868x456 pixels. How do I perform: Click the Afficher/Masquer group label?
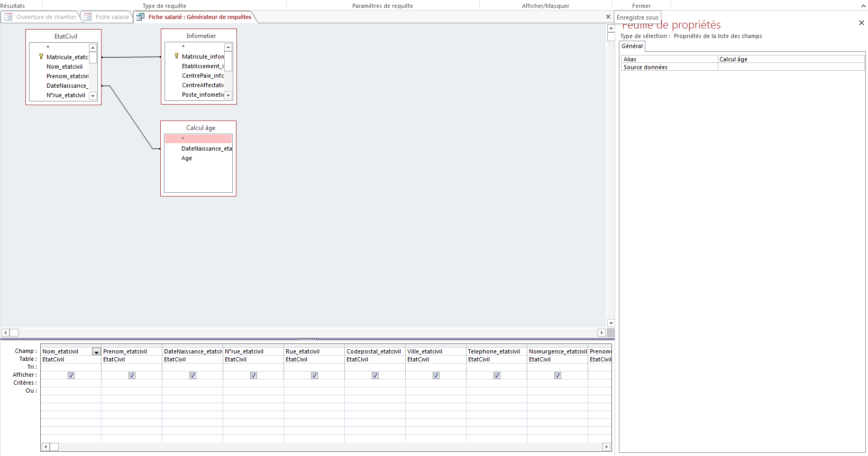coord(545,6)
